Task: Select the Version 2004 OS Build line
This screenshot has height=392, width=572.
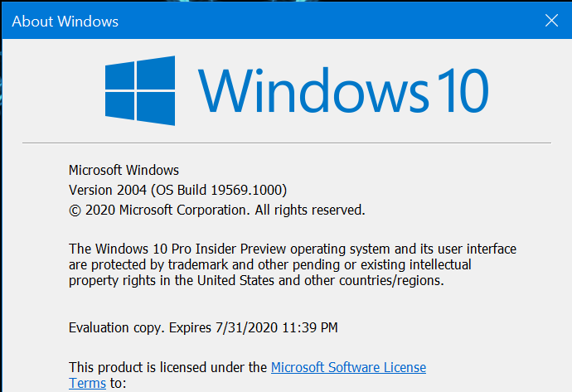Action: point(177,190)
